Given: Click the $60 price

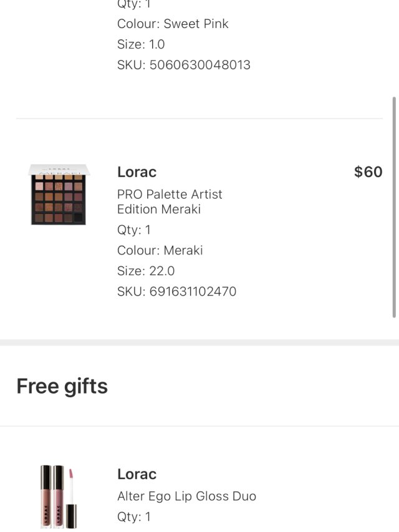Looking at the screenshot, I should (368, 172).
